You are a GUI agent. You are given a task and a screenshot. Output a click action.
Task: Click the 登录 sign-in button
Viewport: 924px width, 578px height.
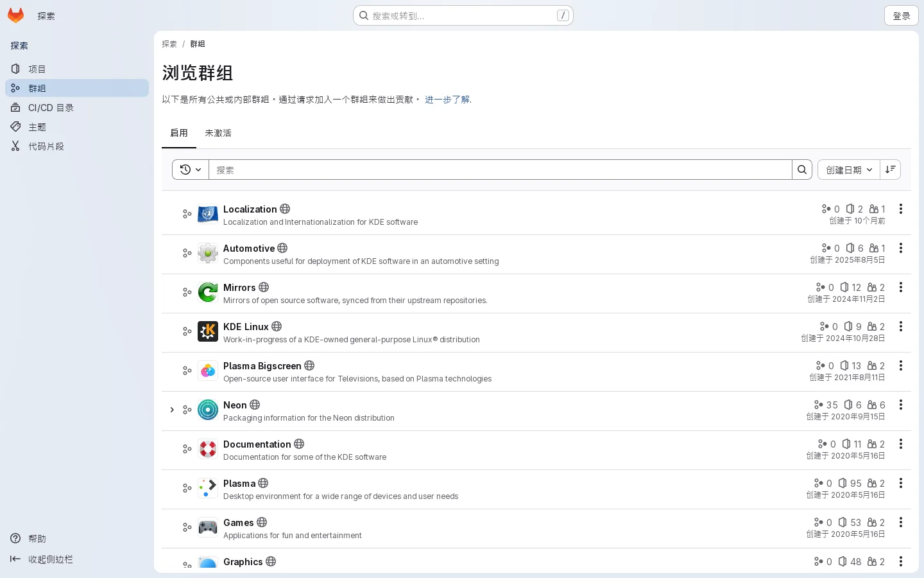[902, 15]
